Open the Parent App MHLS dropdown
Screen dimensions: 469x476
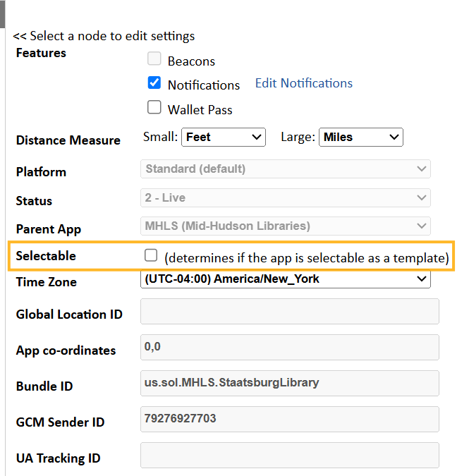(286, 226)
